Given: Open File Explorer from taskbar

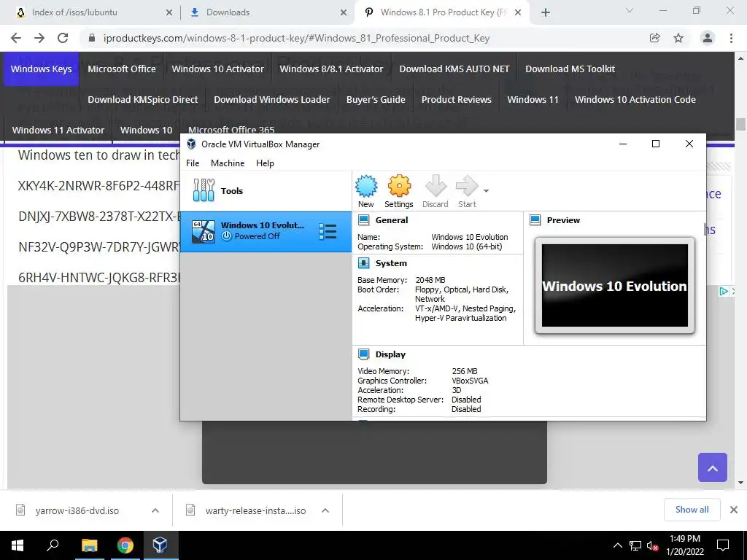Looking at the screenshot, I should (89, 545).
